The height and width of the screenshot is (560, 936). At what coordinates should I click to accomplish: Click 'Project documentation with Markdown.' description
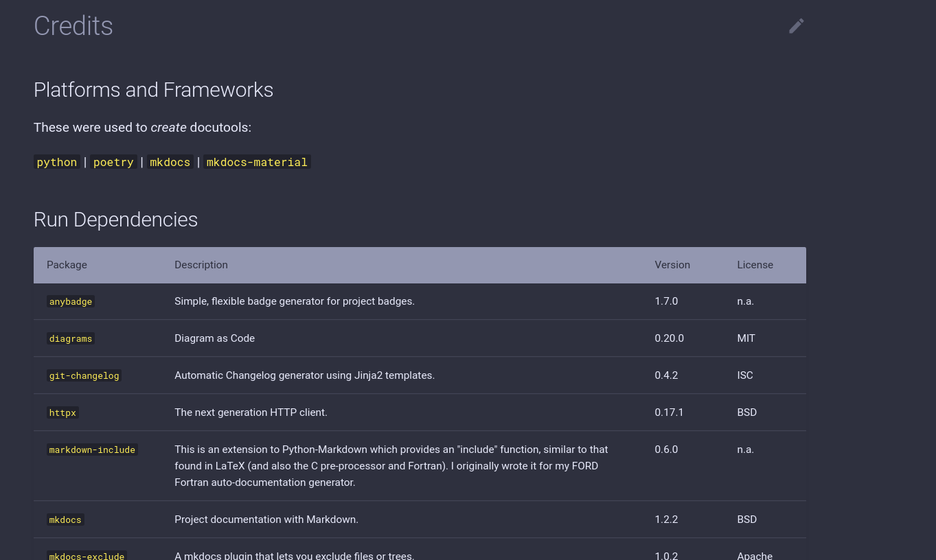[266, 520]
